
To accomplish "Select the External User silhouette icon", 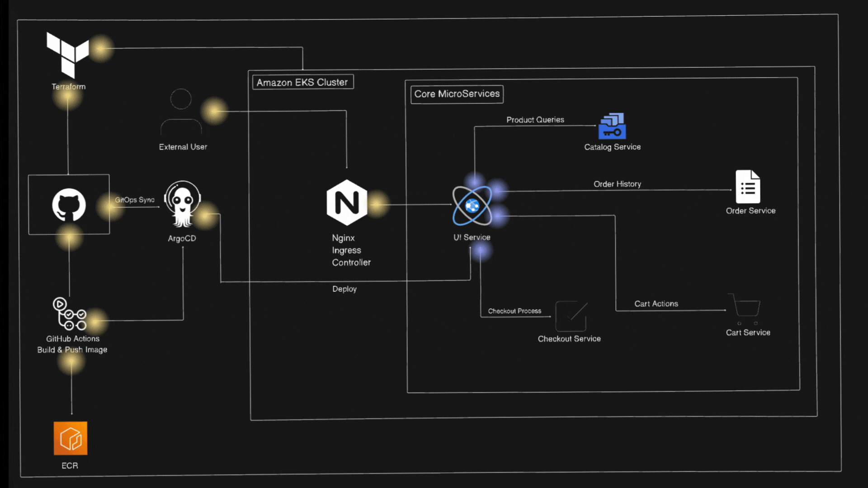I will pos(181,111).
